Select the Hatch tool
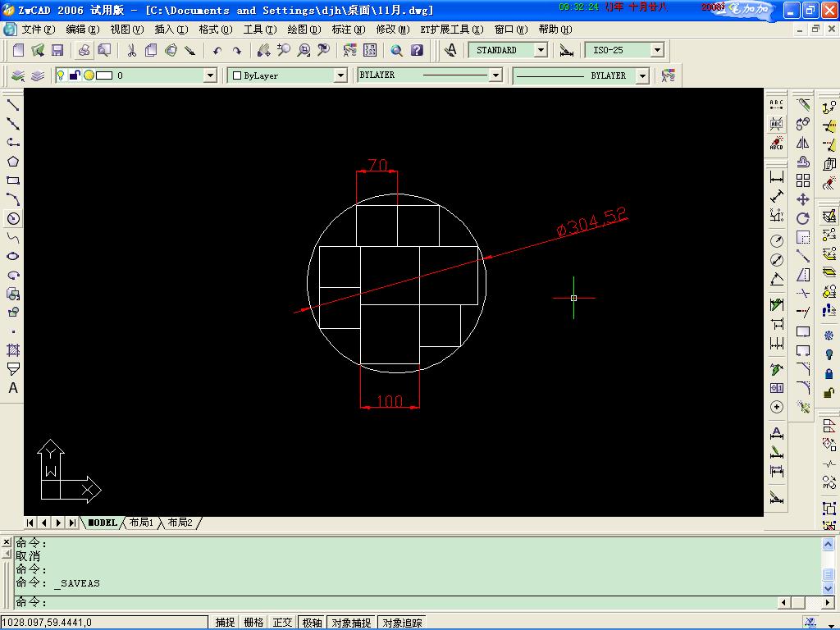 click(x=13, y=350)
